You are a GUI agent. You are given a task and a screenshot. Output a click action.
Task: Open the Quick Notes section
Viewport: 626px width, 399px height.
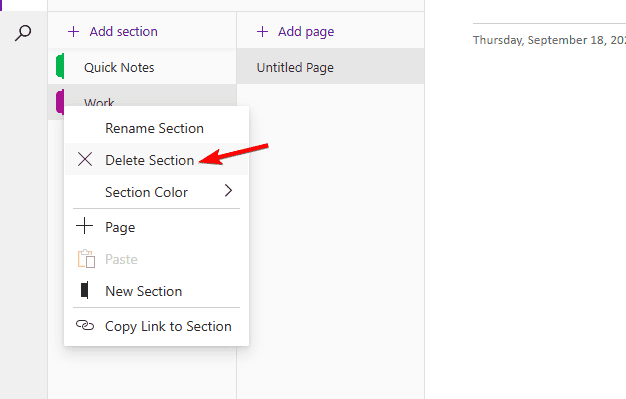click(142, 67)
